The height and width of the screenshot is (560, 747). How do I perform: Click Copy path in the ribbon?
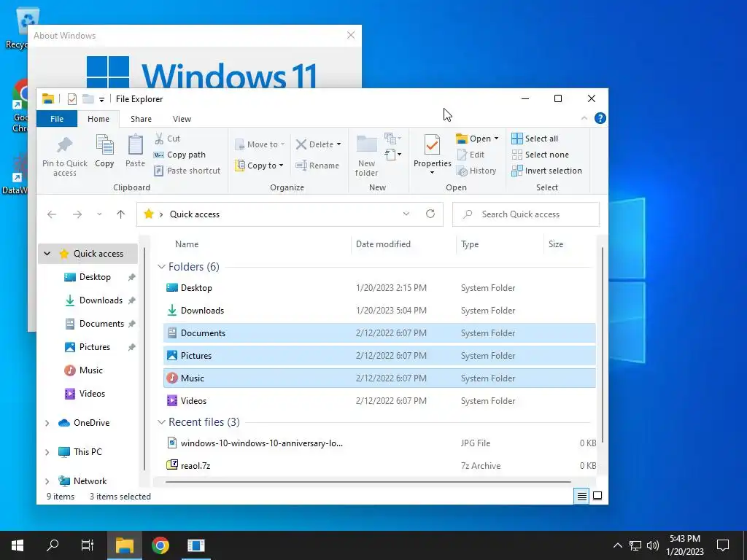click(179, 155)
